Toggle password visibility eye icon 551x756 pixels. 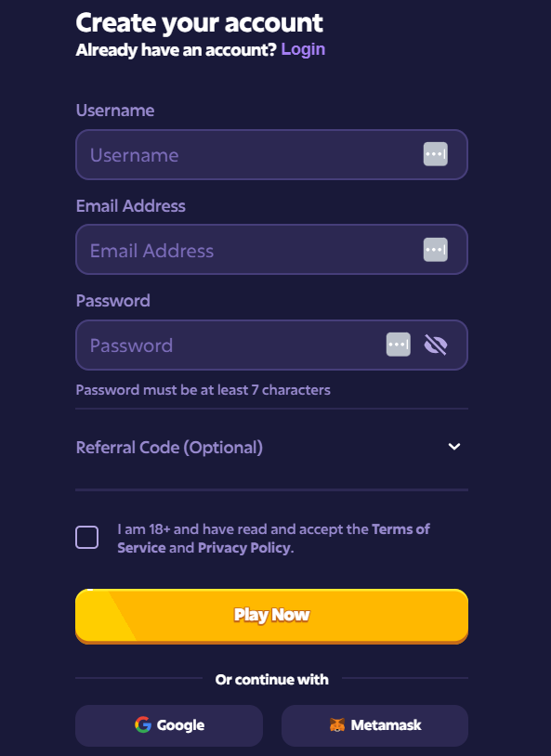[x=435, y=345]
